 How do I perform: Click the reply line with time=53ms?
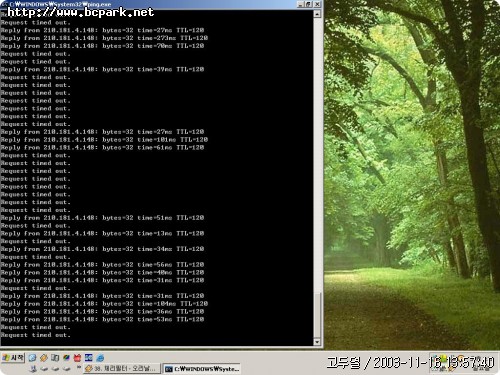coord(102,319)
